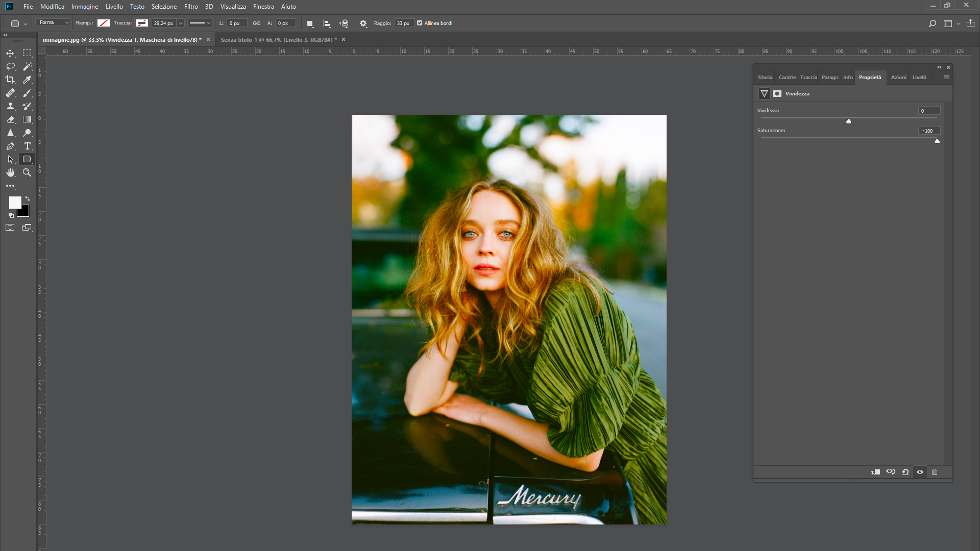Open the stroke line style dropdown
This screenshot has height=551, width=980.
pos(200,23)
